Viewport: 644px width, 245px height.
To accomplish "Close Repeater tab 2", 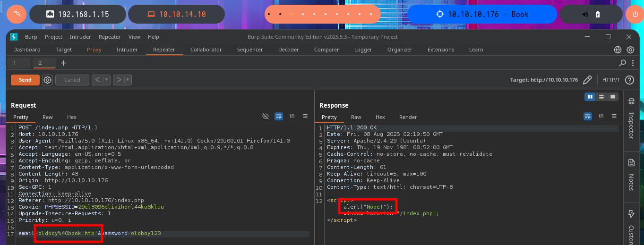I will click(x=47, y=63).
